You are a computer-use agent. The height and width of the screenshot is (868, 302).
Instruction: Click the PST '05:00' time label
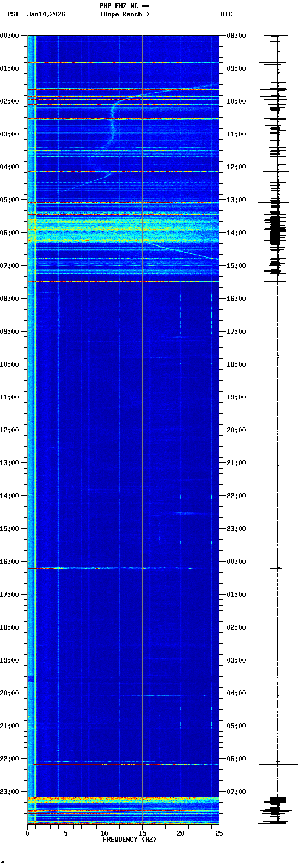tap(9, 200)
